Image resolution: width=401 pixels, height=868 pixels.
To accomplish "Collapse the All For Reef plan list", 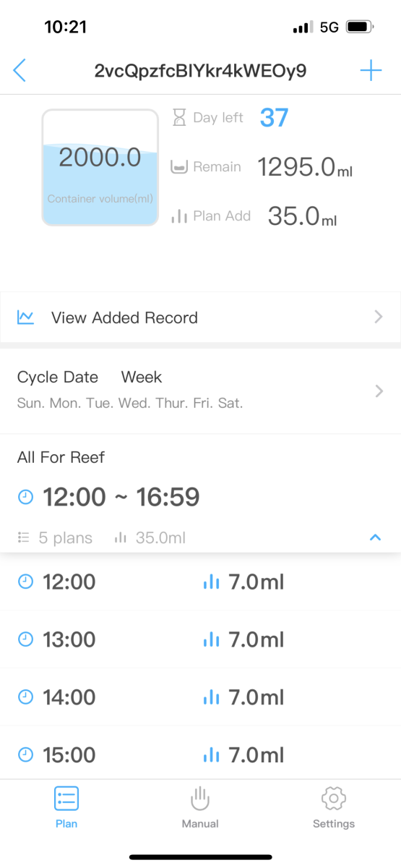I will (375, 537).
